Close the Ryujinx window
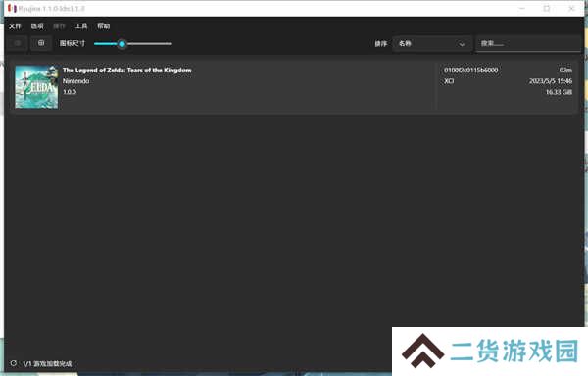Viewport: 588px width, 376px height. (571, 8)
